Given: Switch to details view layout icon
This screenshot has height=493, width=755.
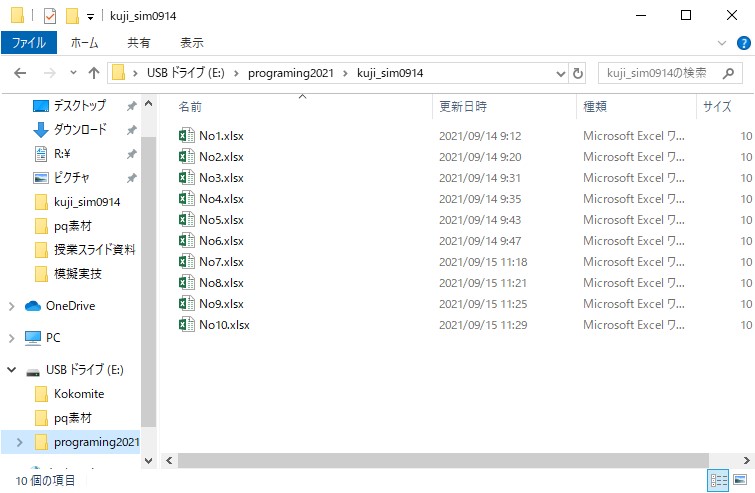Looking at the screenshot, I should pyautogui.click(x=718, y=480).
